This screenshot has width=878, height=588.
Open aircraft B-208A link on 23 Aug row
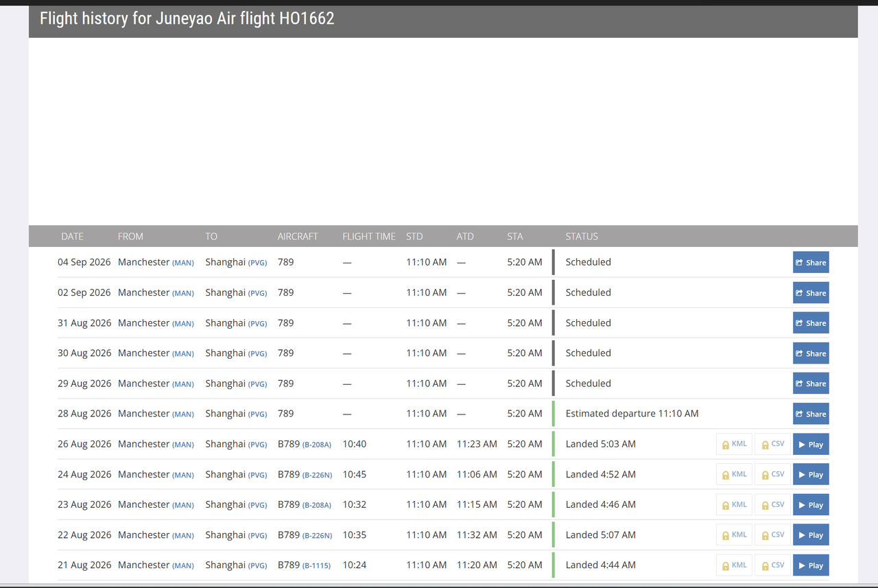[317, 505]
